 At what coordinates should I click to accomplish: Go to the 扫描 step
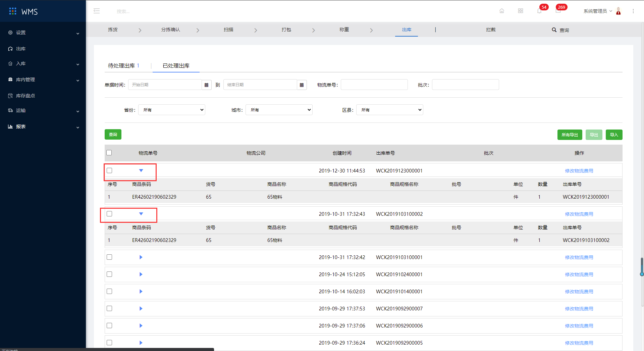click(x=228, y=30)
